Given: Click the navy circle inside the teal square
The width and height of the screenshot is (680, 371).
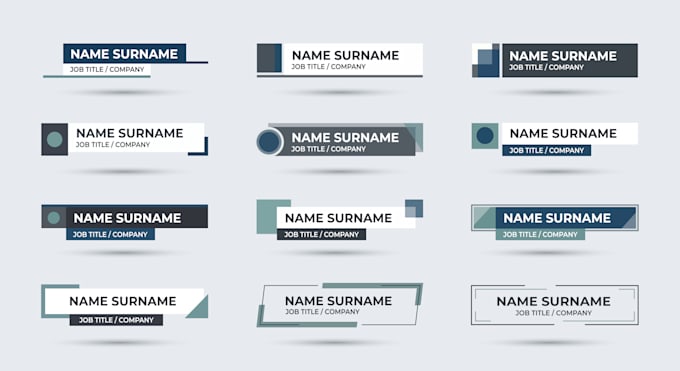Looking at the screenshot, I should pos(485,135).
